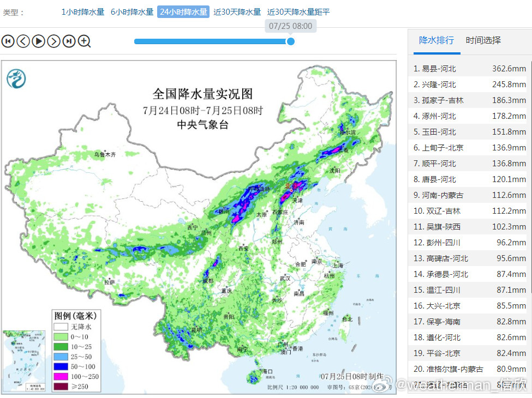
Task: Jump to first frame of animation
Action: (8, 41)
